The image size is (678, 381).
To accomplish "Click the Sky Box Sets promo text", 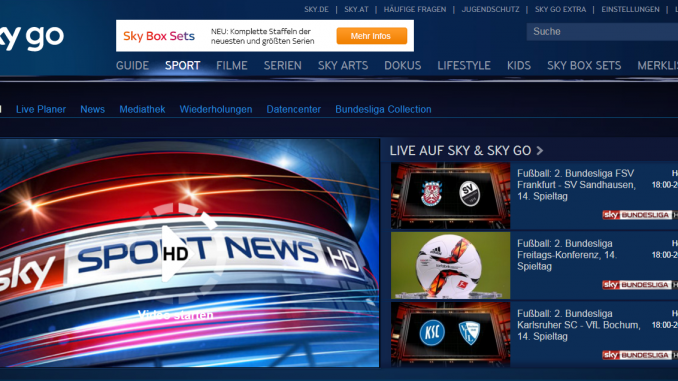I will (x=262, y=36).
